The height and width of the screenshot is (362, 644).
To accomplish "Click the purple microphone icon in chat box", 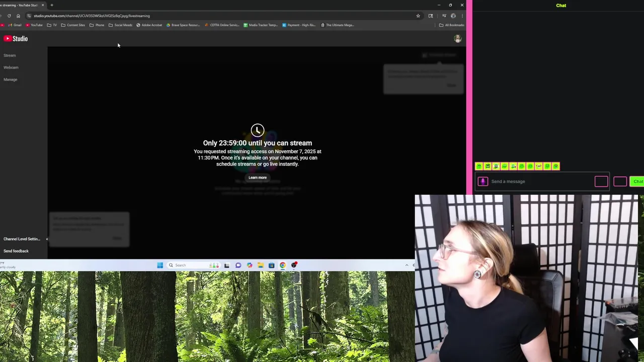I will point(482,182).
